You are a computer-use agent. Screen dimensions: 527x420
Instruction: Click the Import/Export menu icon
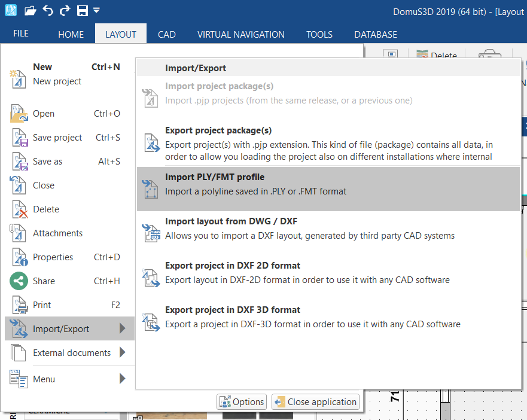click(19, 328)
